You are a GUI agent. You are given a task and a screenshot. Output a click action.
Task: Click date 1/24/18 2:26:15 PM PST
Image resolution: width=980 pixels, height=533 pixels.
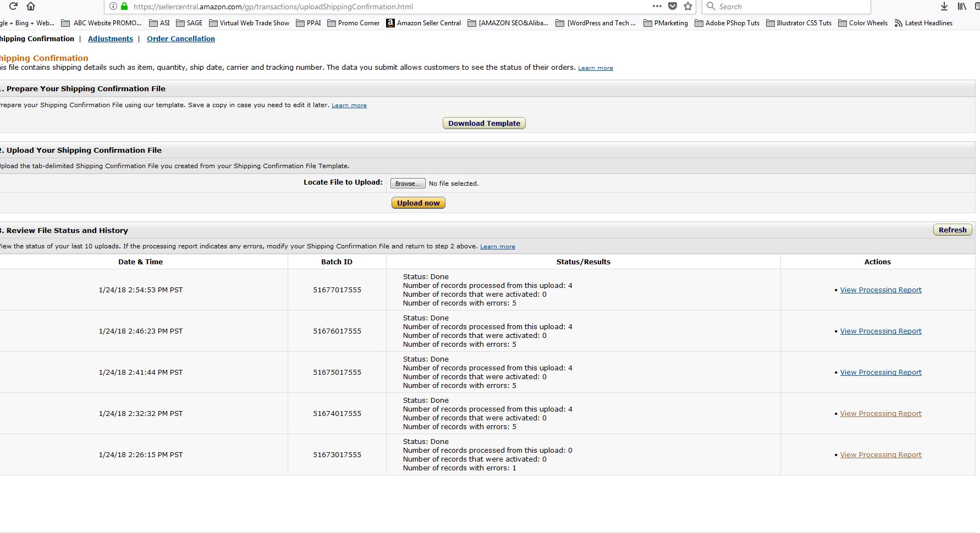(141, 454)
